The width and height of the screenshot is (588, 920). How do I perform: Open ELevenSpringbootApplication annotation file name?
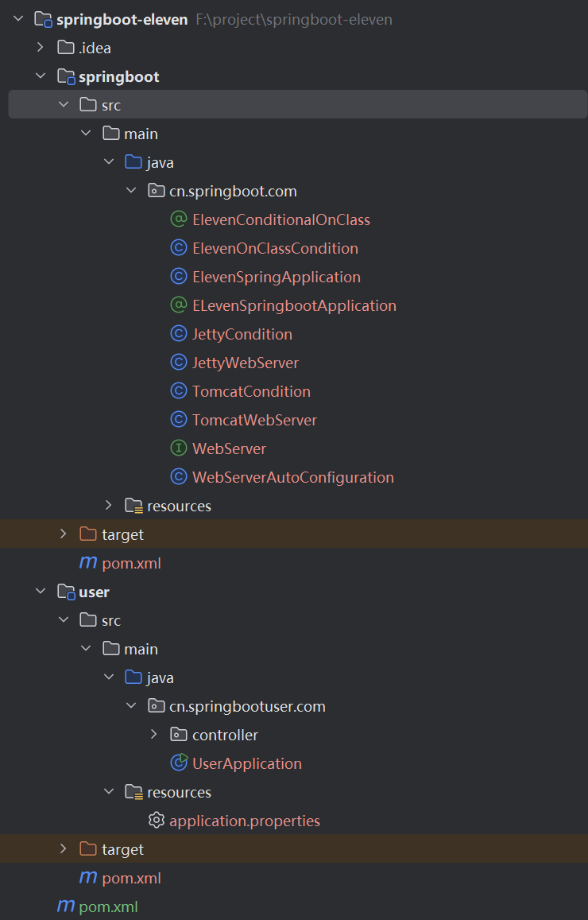click(294, 305)
